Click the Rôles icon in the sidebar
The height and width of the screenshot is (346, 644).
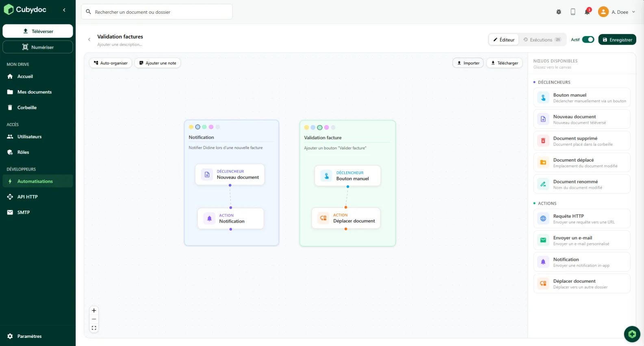coord(10,152)
